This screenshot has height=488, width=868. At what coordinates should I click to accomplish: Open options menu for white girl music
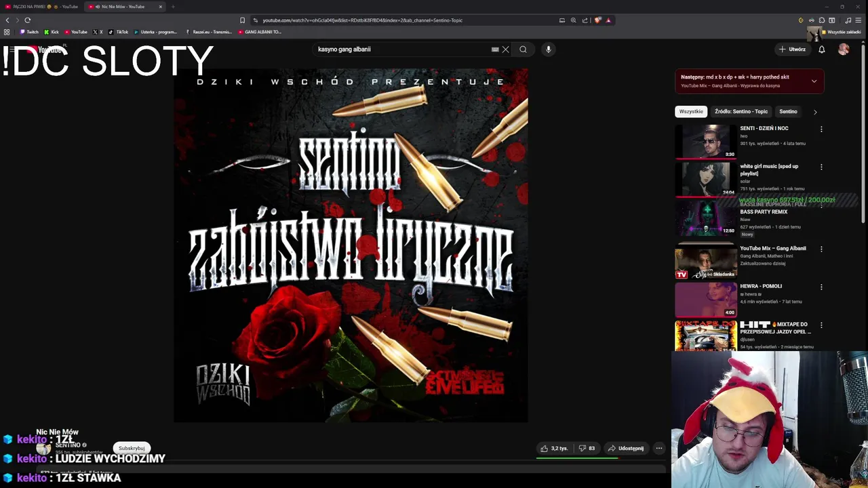coord(821,167)
